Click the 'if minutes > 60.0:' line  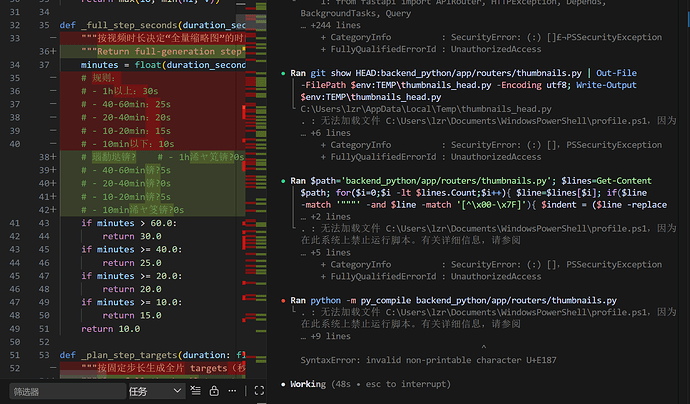(128, 223)
